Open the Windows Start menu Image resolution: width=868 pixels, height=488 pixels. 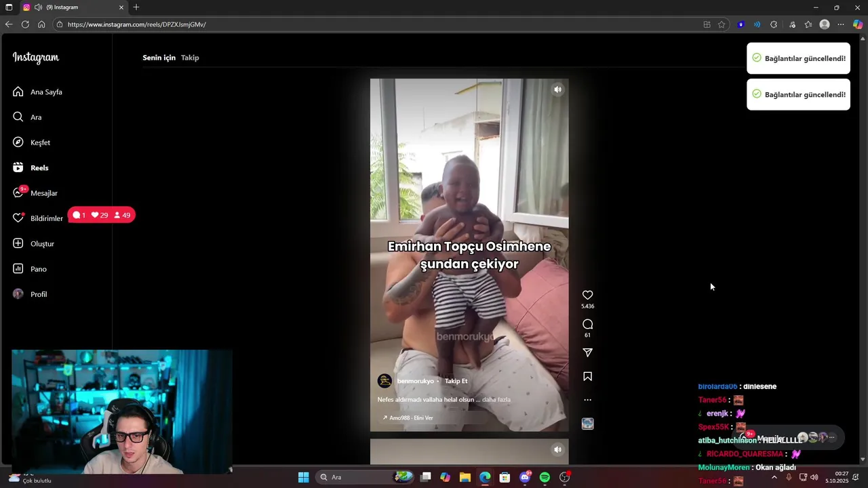304,477
